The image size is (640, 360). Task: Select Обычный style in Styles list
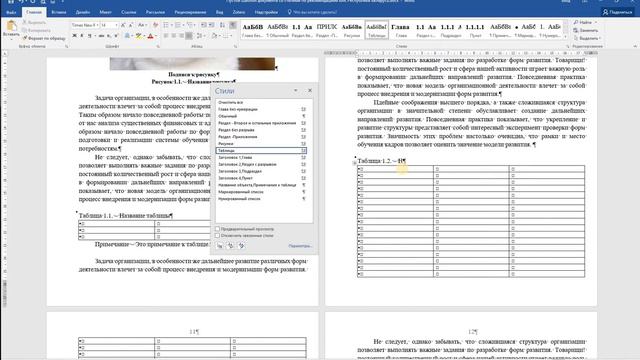pos(261,116)
